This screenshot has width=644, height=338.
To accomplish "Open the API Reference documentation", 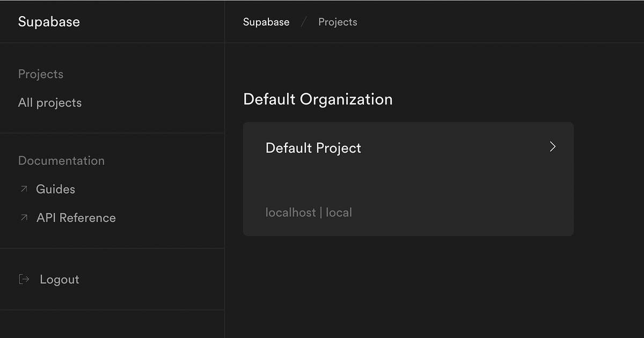I will [76, 218].
